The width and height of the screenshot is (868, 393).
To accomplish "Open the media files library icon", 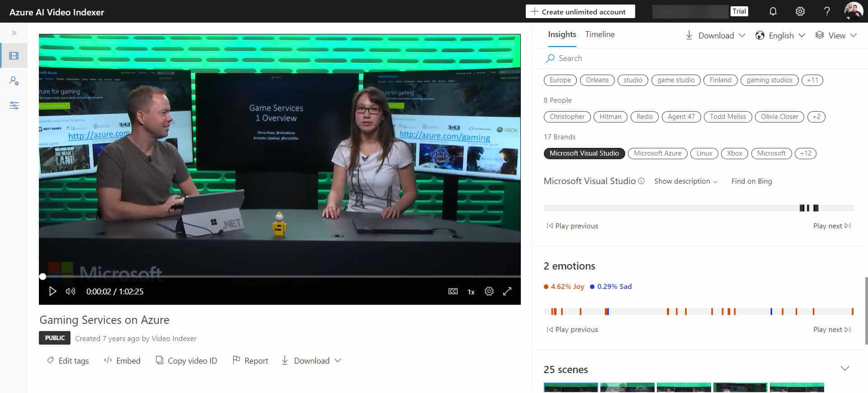I will (14, 56).
